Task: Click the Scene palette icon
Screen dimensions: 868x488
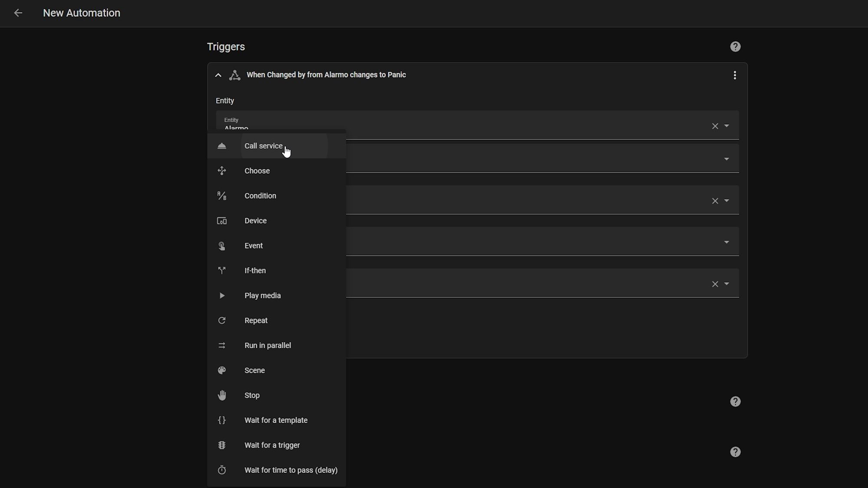Action: [222, 370]
